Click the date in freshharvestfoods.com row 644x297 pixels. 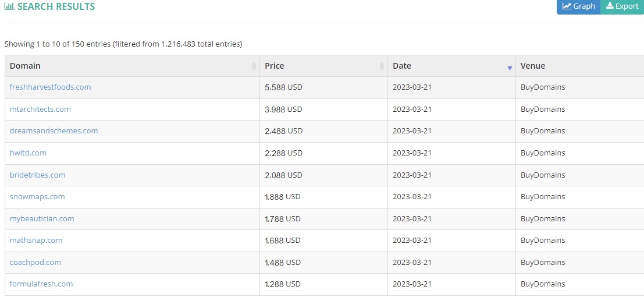click(x=412, y=87)
